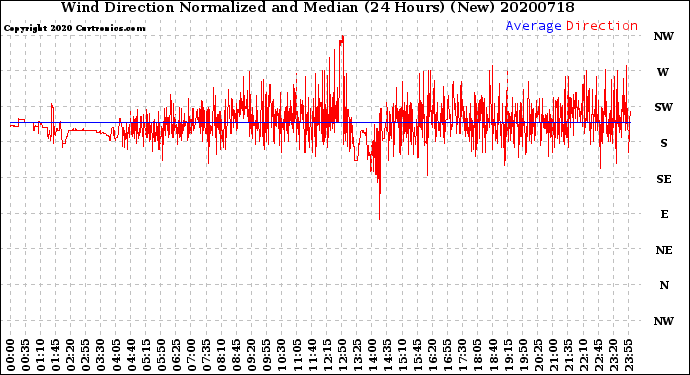The width and height of the screenshot is (690, 375).
Task: Click the 02:20 time axis label
Action: click(x=71, y=355)
